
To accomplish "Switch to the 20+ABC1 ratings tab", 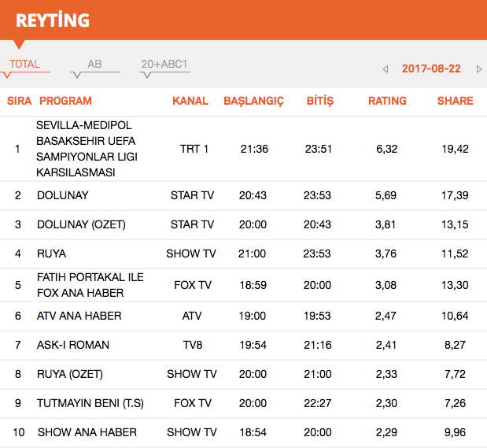I will click(x=164, y=65).
